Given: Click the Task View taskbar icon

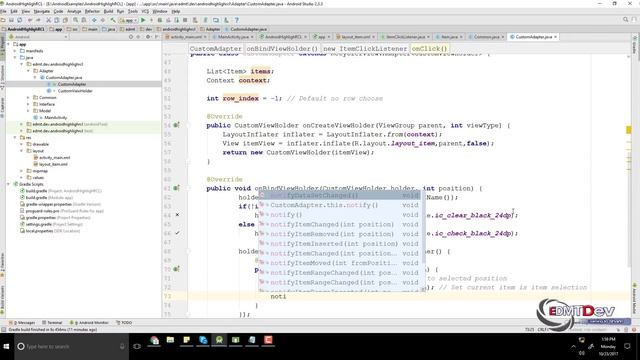Looking at the screenshot, I should [x=137, y=347].
